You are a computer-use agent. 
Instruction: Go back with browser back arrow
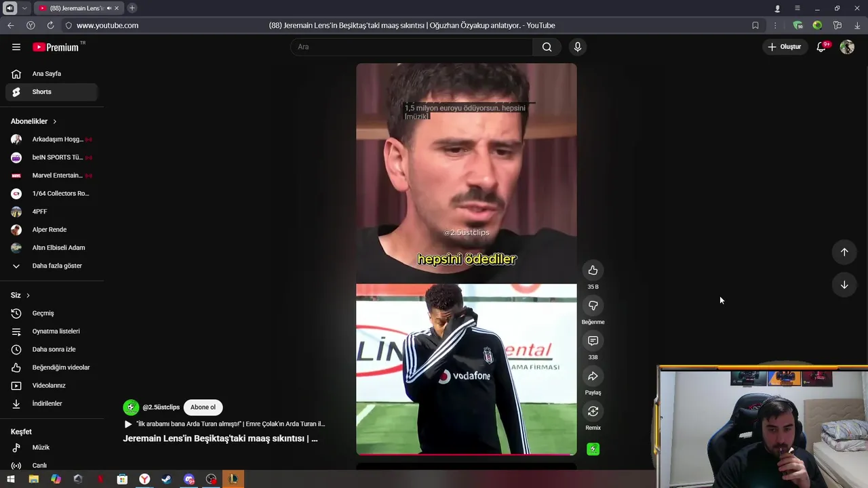pos(11,25)
